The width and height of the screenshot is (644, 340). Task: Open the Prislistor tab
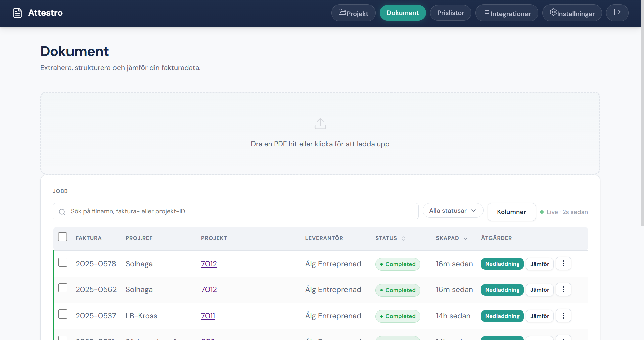click(x=450, y=13)
